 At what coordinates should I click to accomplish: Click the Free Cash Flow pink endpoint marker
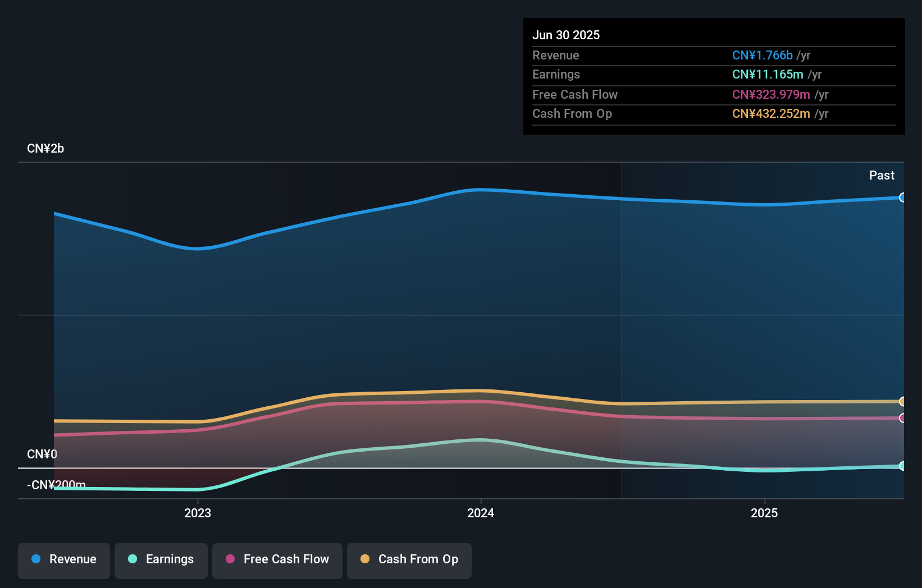[902, 418]
